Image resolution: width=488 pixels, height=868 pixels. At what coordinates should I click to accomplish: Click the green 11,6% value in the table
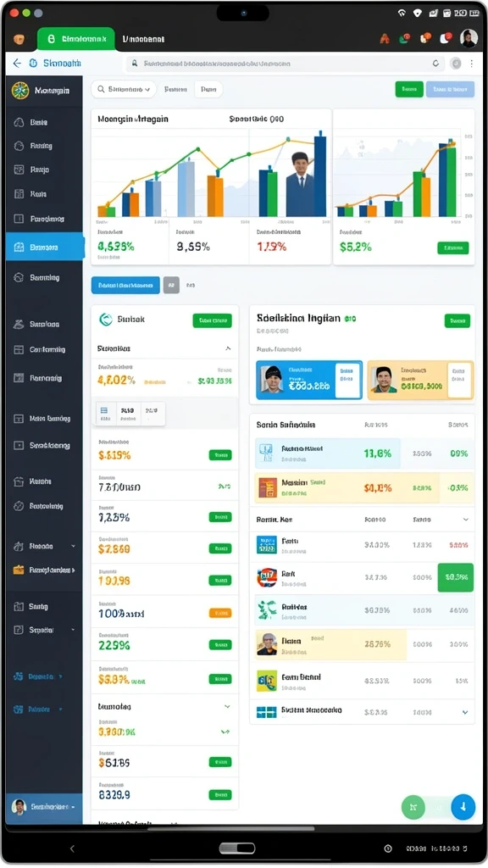pos(377,453)
